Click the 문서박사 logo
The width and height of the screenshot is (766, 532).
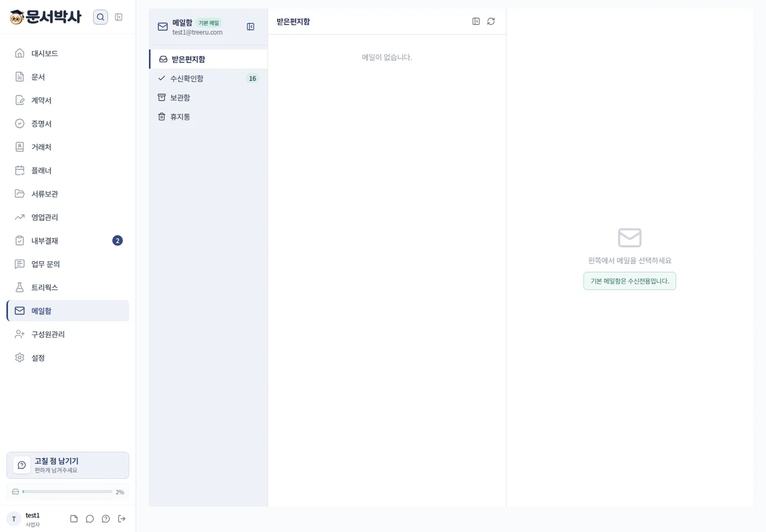click(46, 17)
